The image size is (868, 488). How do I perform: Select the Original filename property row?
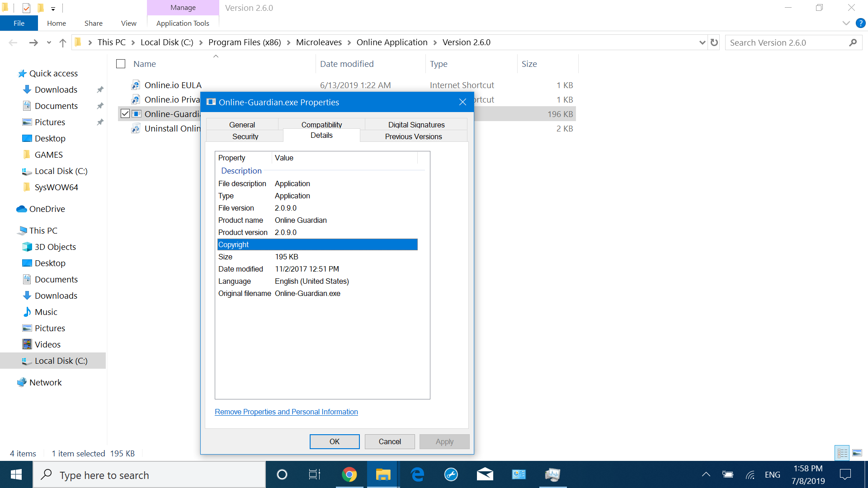pos(317,293)
